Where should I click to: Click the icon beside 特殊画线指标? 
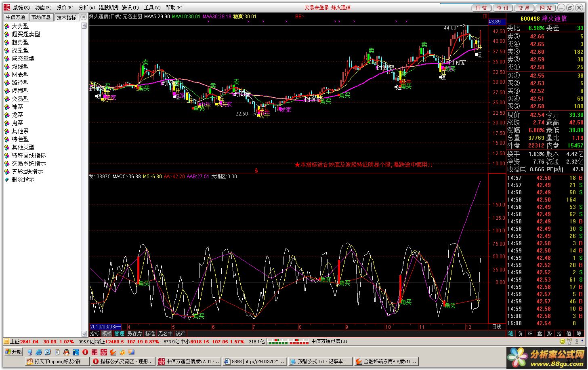[x=7, y=156]
